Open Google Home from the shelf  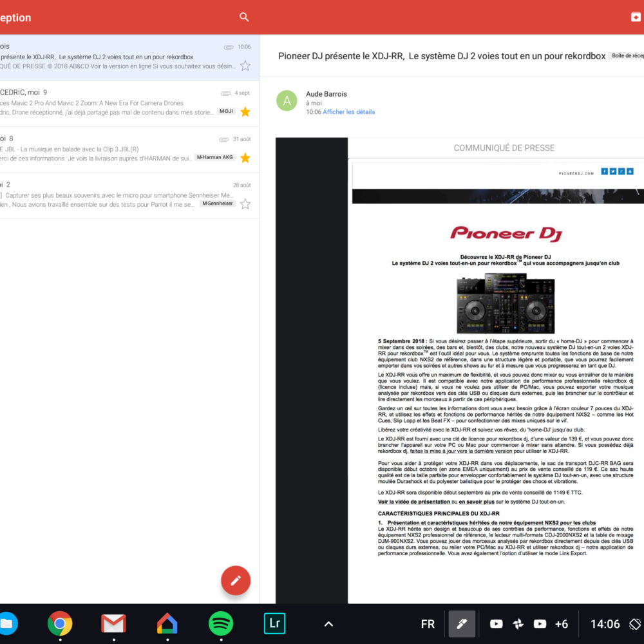(167, 623)
